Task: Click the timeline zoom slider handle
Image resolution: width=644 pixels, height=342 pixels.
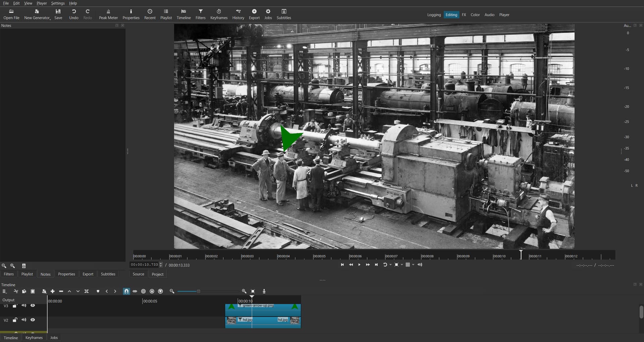Action: coord(199,291)
